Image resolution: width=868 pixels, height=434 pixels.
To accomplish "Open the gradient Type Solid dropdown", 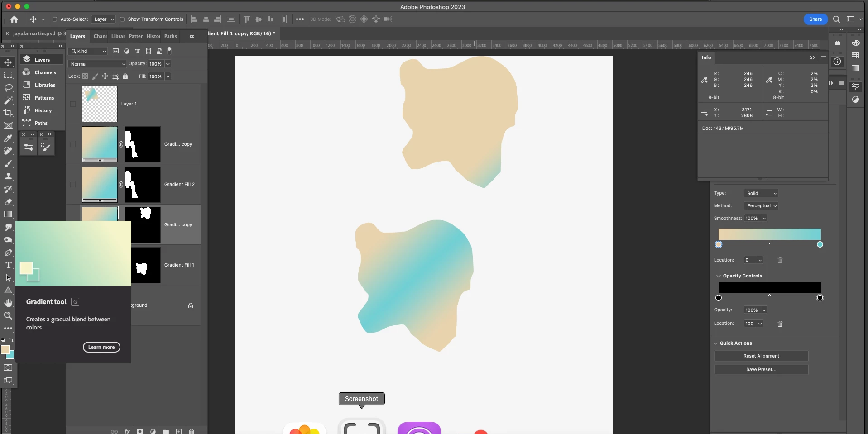I will click(761, 193).
